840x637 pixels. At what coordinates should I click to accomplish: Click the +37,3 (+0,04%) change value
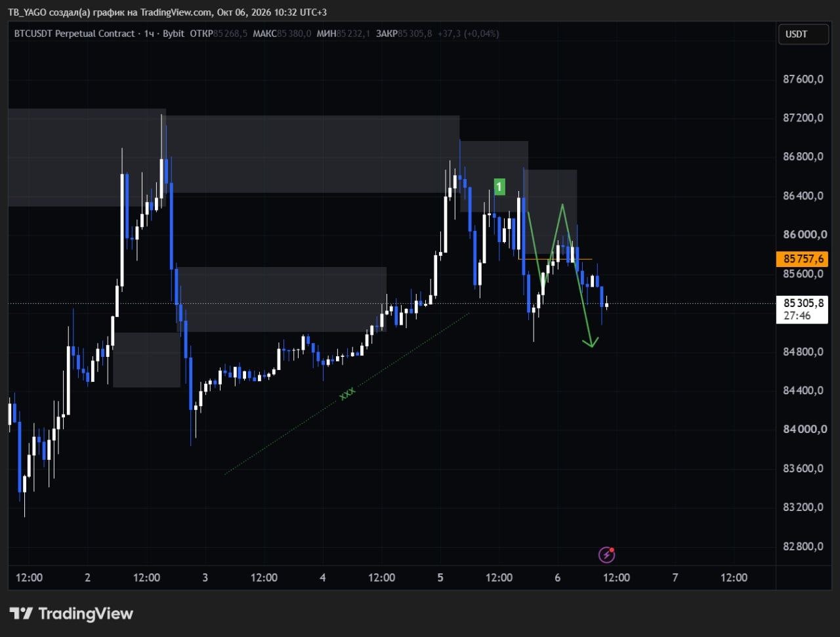point(469,33)
